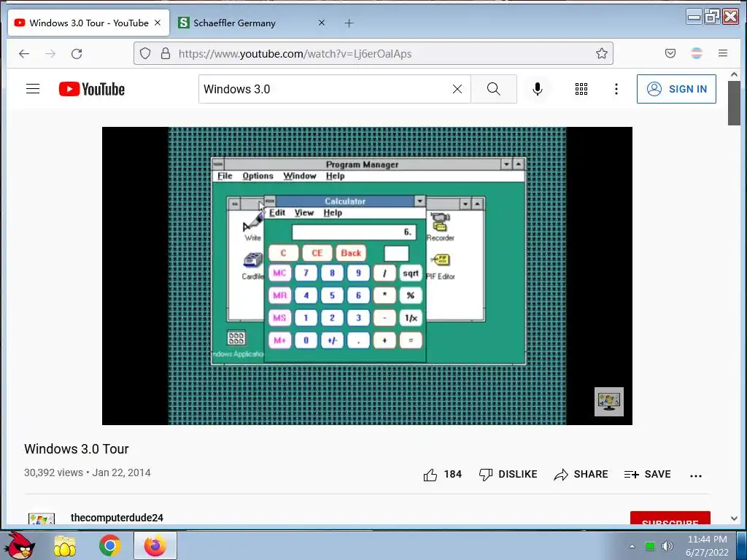Image resolution: width=747 pixels, height=560 pixels.
Task: Clear the search box with the X
Action: 457,89
